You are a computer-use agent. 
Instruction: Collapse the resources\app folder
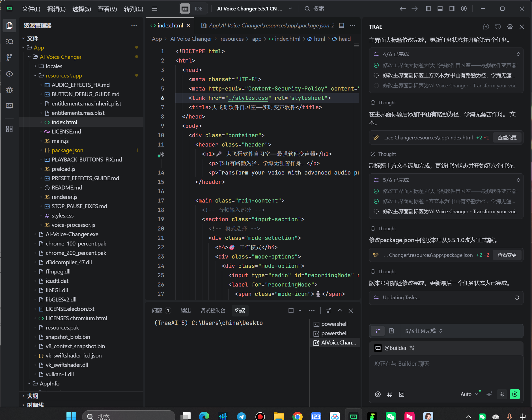35,76
